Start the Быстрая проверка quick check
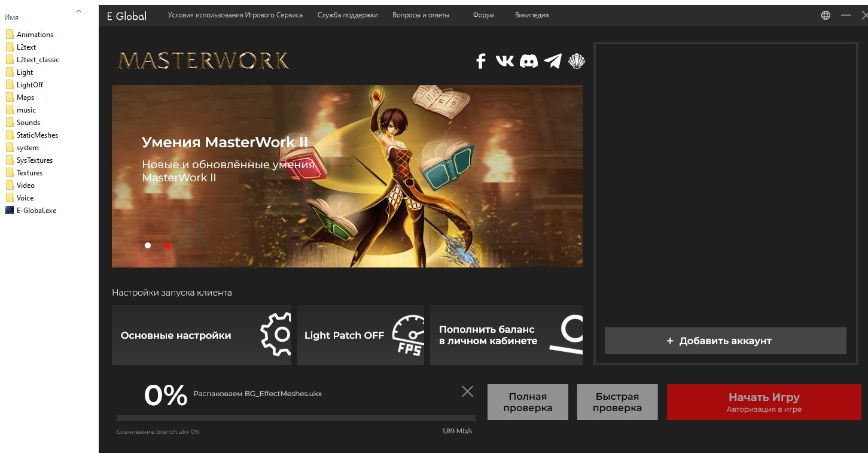Viewport: 868px width, 453px height. pos(617,402)
